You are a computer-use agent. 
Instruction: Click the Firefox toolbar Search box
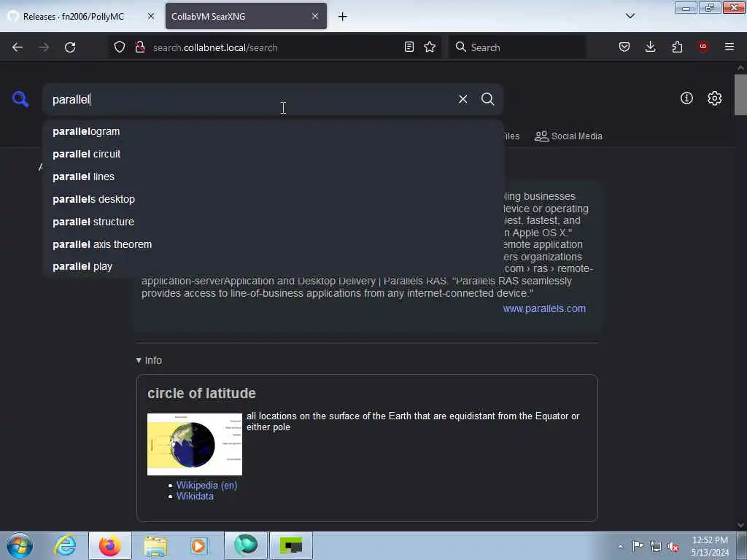[x=517, y=47]
